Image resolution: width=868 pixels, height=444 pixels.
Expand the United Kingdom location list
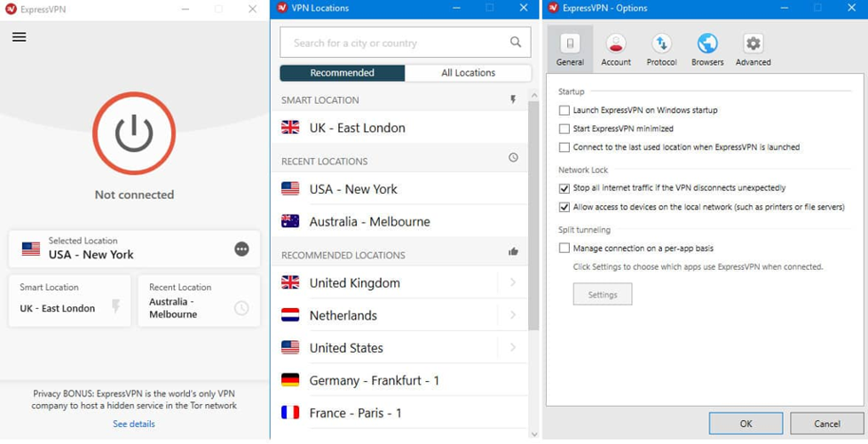pos(513,283)
